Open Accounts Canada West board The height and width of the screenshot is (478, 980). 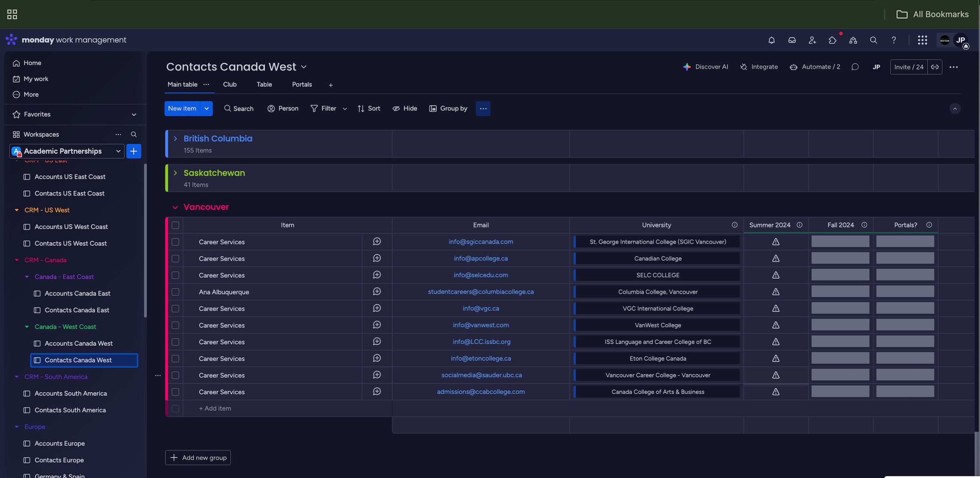78,343
